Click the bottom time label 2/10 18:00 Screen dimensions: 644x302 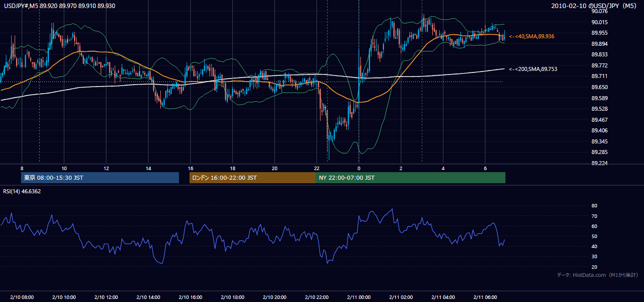[232, 297]
